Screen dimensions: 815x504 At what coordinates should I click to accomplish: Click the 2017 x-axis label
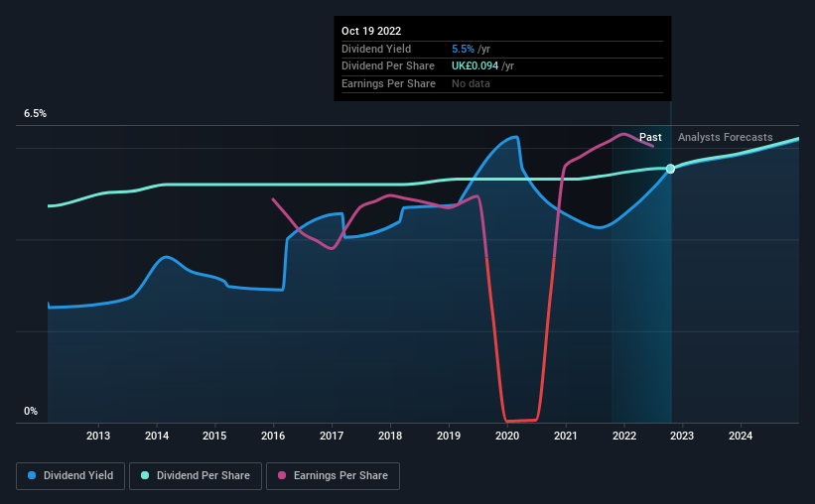point(332,436)
